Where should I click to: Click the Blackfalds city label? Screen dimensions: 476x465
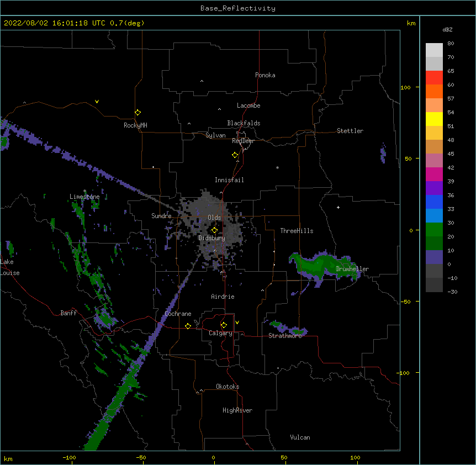pyautogui.click(x=244, y=123)
